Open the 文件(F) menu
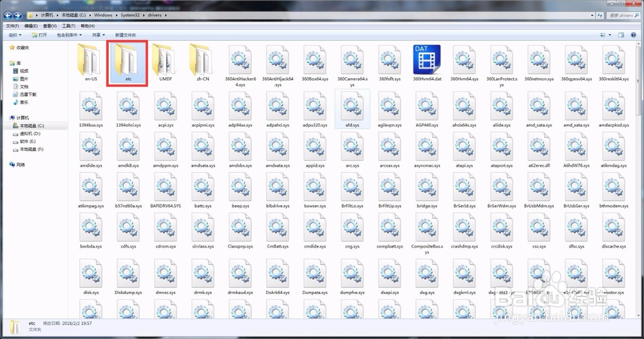 coord(12,26)
